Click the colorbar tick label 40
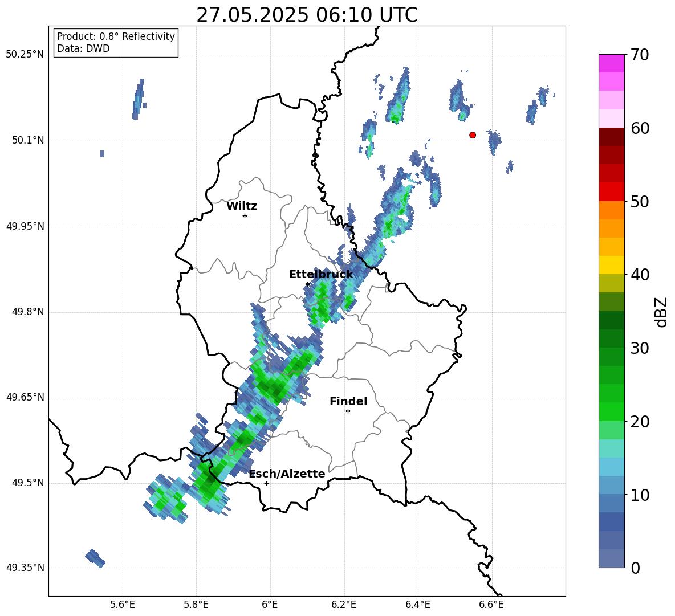The image size is (675, 616). click(640, 275)
